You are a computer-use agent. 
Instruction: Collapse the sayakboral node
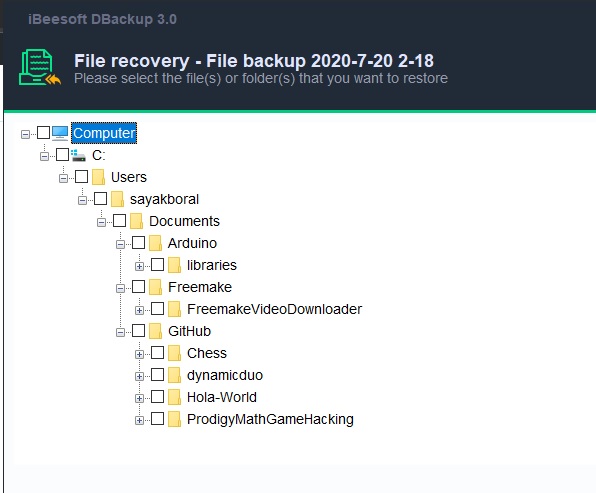(x=82, y=200)
